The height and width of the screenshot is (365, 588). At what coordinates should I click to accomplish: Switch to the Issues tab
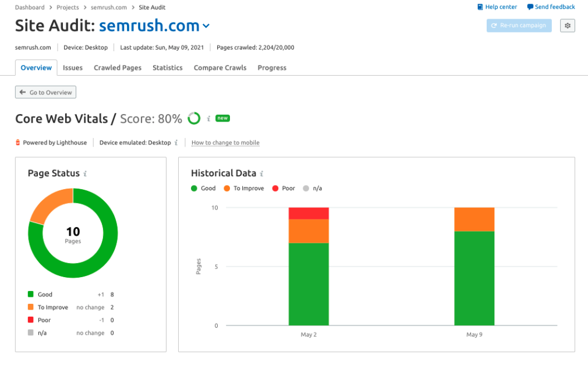(x=73, y=68)
